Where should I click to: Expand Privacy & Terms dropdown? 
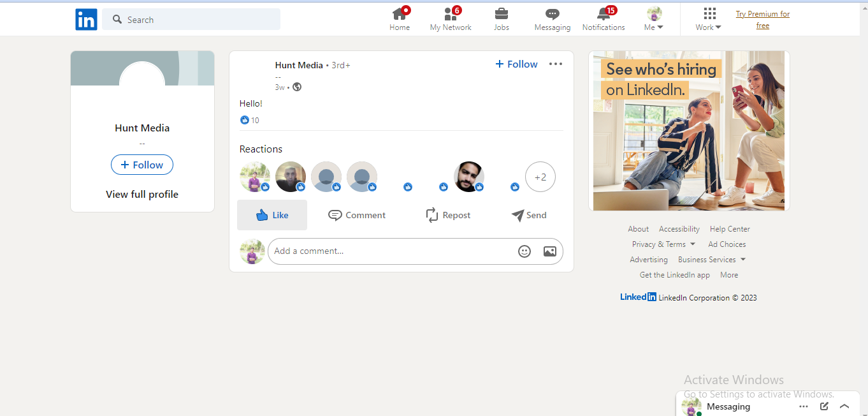[x=663, y=244]
